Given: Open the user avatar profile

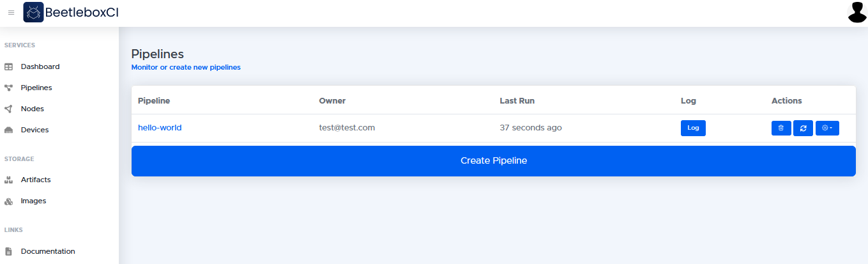Looking at the screenshot, I should (x=857, y=12).
